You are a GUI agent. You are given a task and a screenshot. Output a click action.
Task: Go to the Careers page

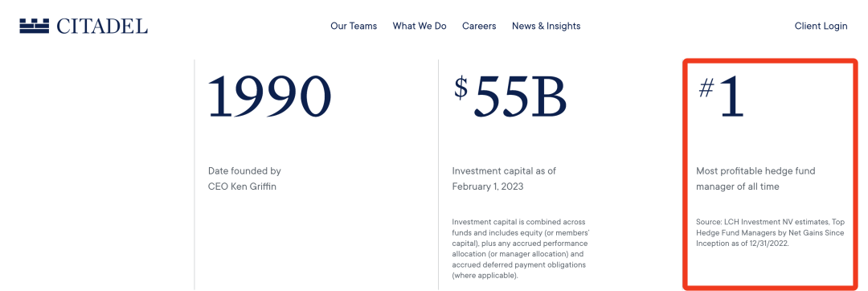coord(479,26)
